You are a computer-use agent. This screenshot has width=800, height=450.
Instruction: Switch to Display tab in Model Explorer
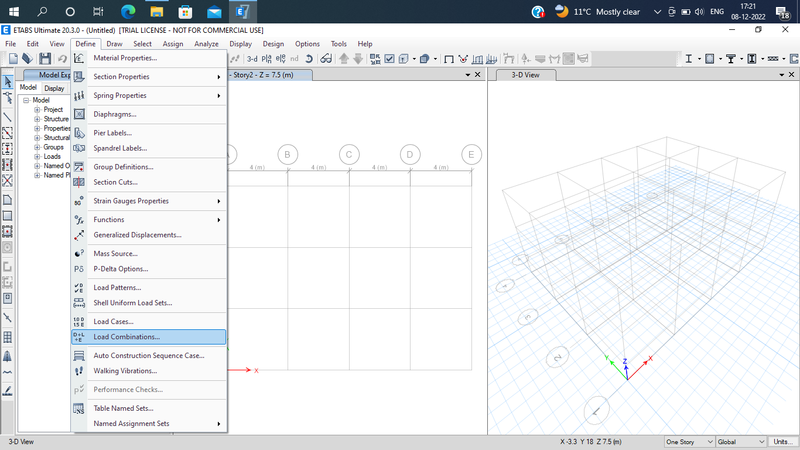click(54, 88)
